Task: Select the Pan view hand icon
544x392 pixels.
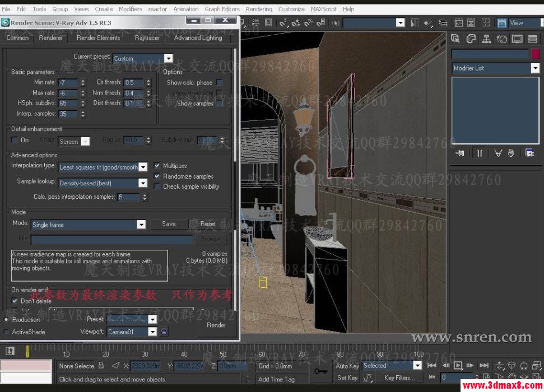Action: pyautogui.click(x=512, y=376)
